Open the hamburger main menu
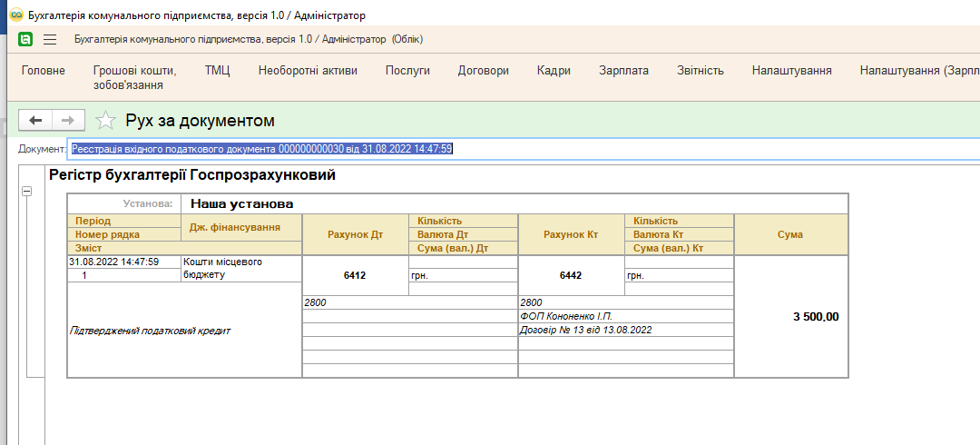 50,39
